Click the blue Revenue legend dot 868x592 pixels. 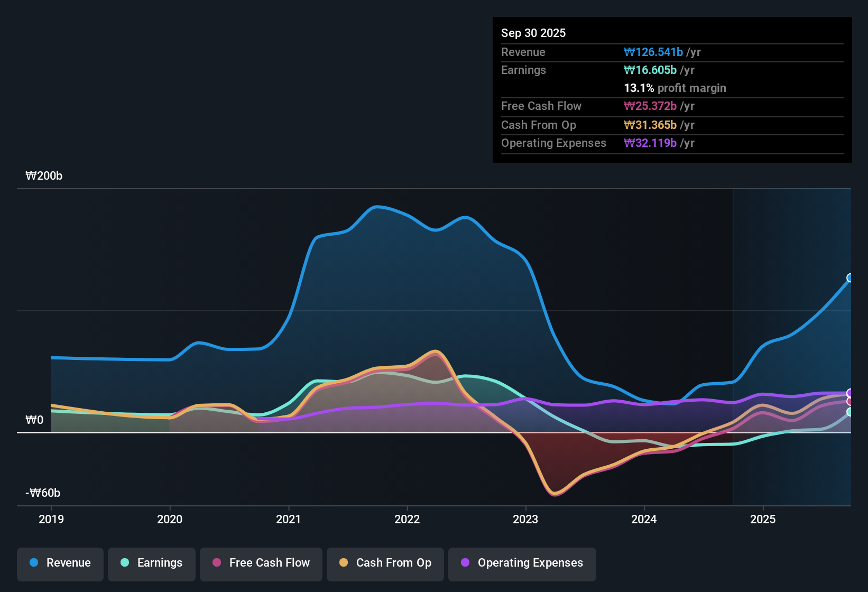33,563
